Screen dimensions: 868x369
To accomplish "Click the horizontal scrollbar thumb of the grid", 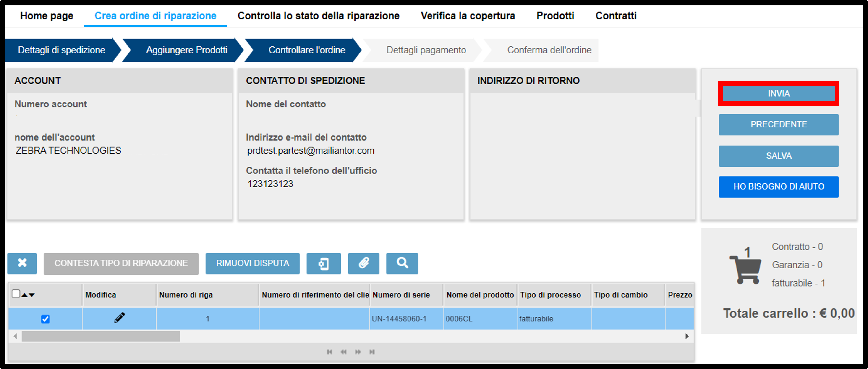I will 100,336.
